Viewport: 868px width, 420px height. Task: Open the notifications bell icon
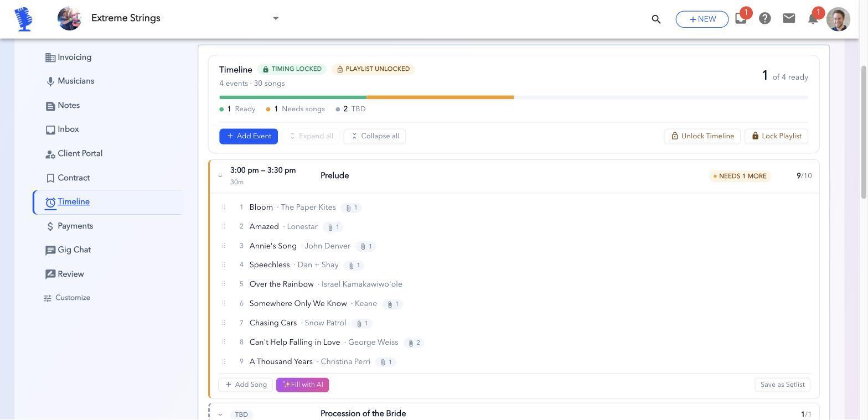813,19
